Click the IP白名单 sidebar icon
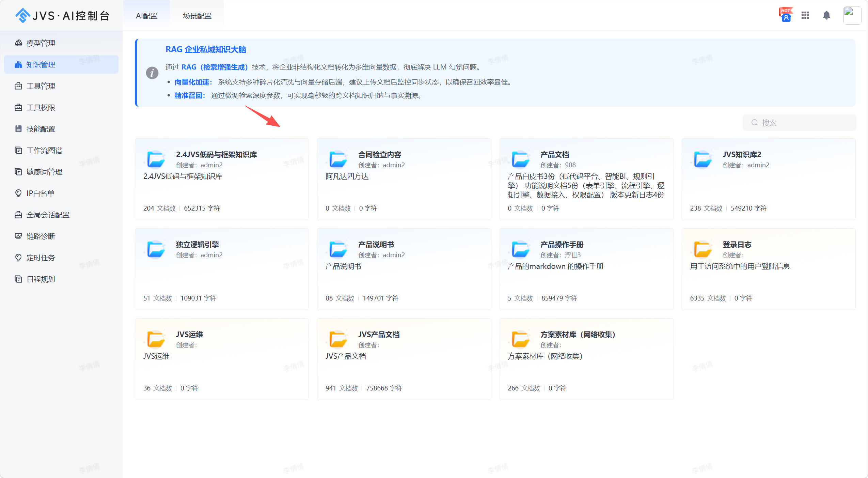The height and width of the screenshot is (478, 868). click(x=18, y=193)
